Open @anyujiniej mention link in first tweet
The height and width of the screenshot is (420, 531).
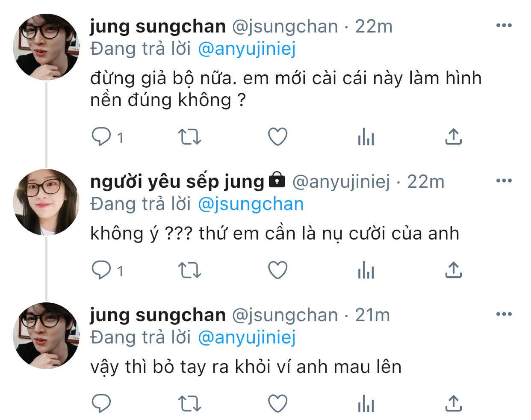click(x=247, y=49)
